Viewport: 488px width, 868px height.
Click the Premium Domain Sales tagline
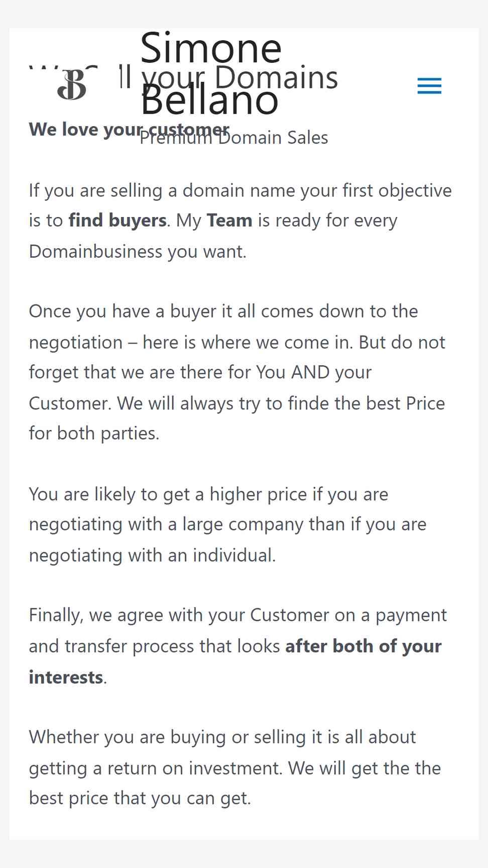pyautogui.click(x=234, y=138)
